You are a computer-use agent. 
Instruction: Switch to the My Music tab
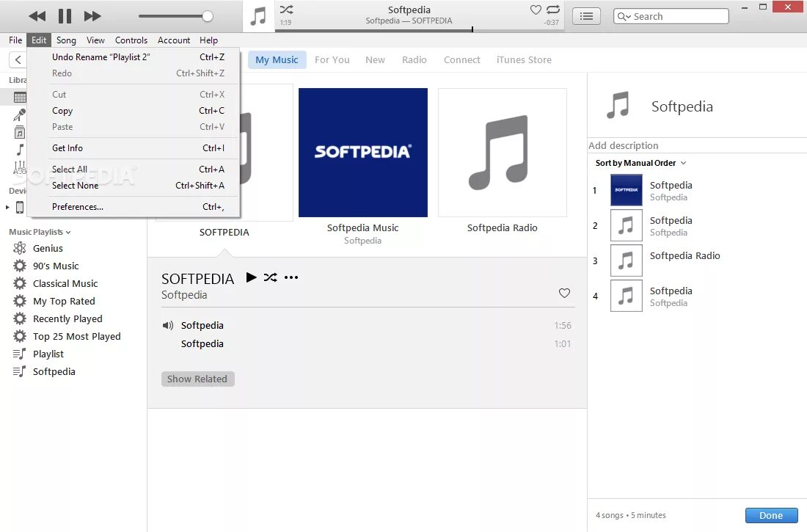coord(277,59)
